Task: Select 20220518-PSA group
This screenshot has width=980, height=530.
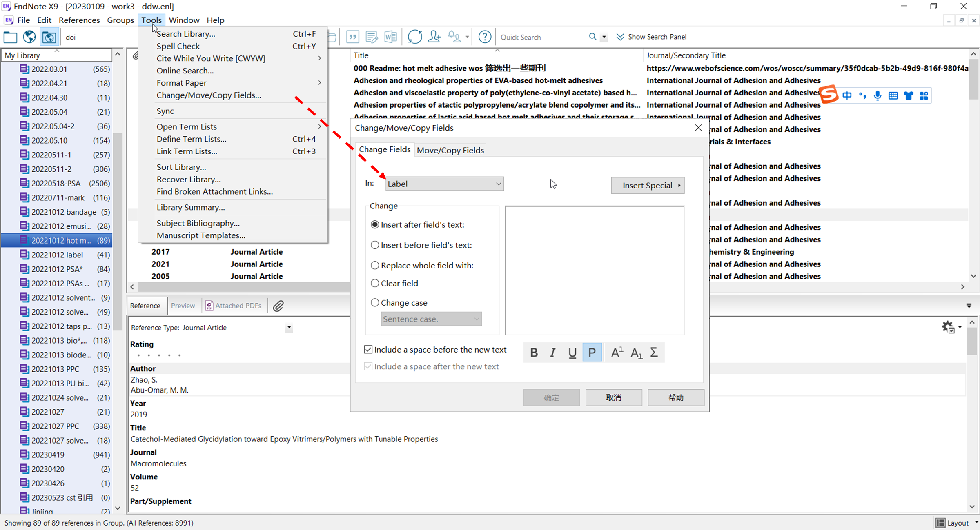Action: click(56, 183)
